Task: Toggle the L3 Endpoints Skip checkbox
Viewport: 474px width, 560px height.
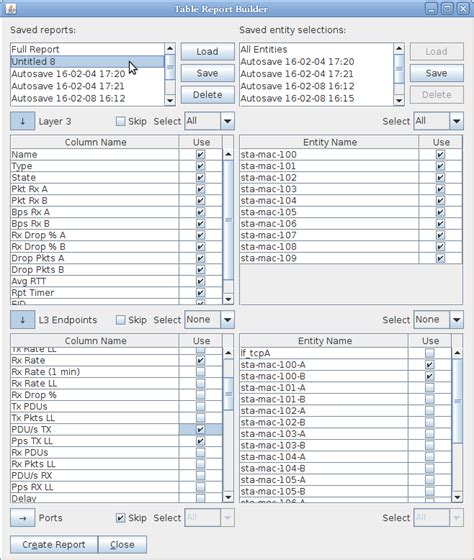Action: 121,320
